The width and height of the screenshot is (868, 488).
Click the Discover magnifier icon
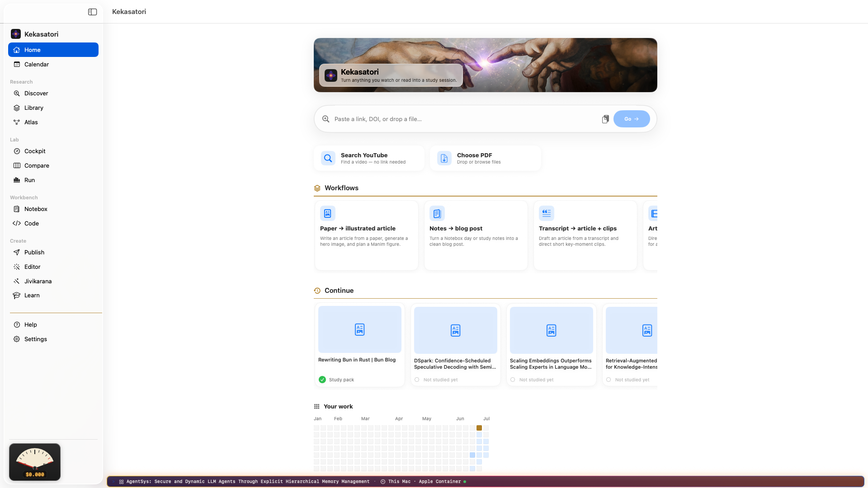click(17, 93)
